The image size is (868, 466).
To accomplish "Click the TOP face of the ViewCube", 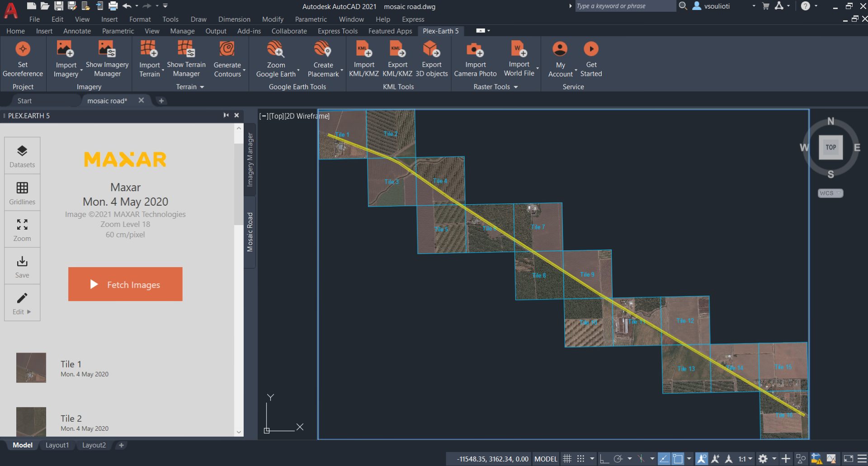I will pos(830,147).
